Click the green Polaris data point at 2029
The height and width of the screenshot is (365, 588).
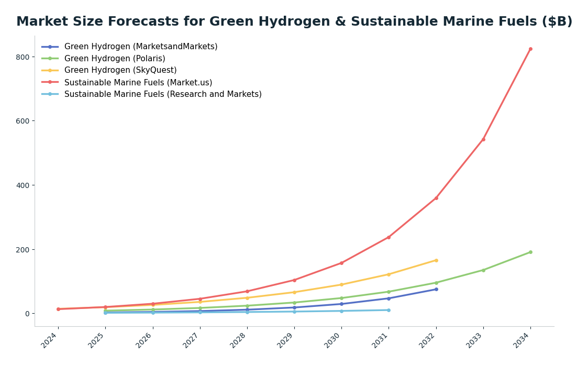[294, 303]
